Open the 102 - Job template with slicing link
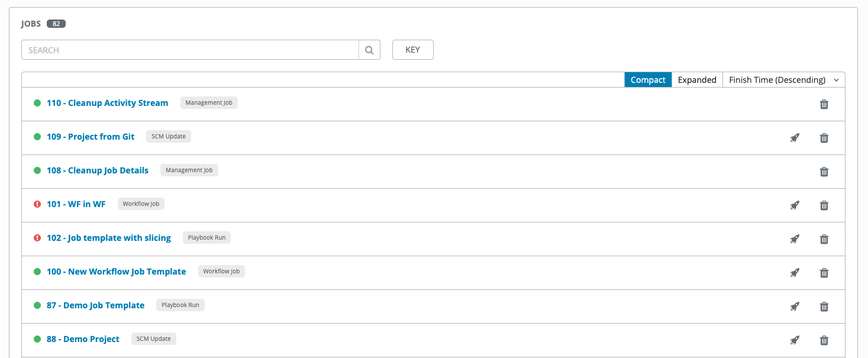 point(109,238)
